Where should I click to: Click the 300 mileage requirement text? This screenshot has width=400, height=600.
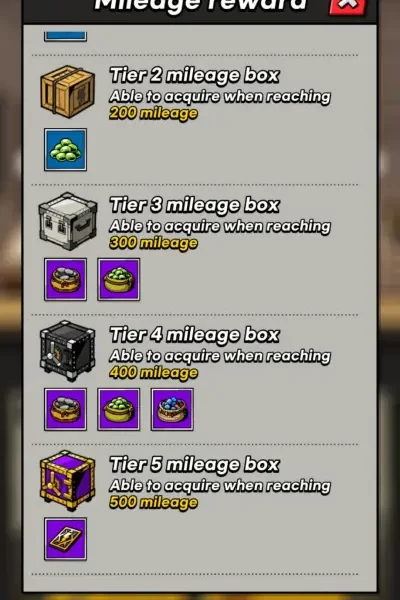[x=153, y=243]
